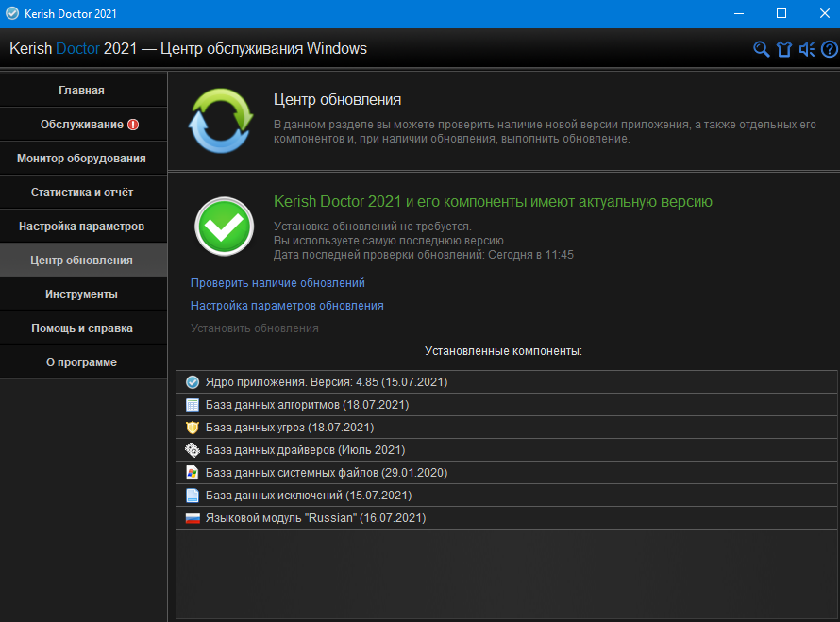Click the Проверить наличие обновлений link
Image resolution: width=840 pixels, height=622 pixels.
[277, 283]
